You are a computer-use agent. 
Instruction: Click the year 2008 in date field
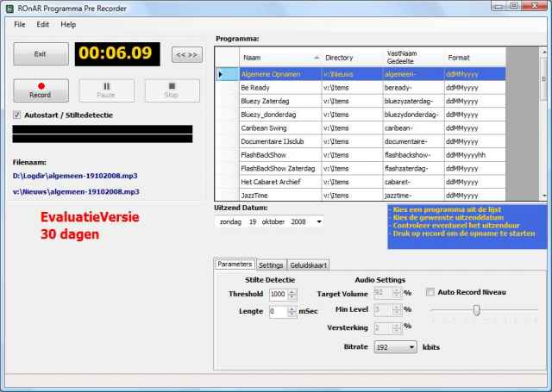(298, 221)
